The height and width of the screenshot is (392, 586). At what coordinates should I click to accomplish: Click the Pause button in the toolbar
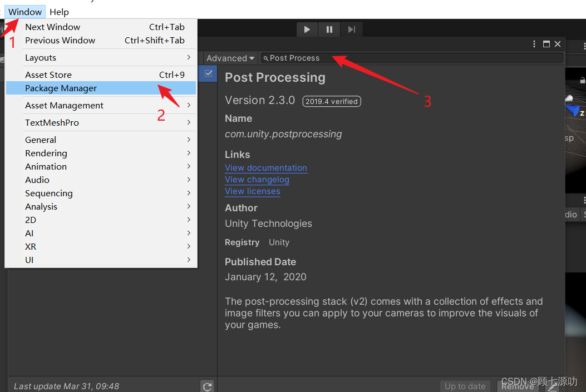tap(329, 29)
